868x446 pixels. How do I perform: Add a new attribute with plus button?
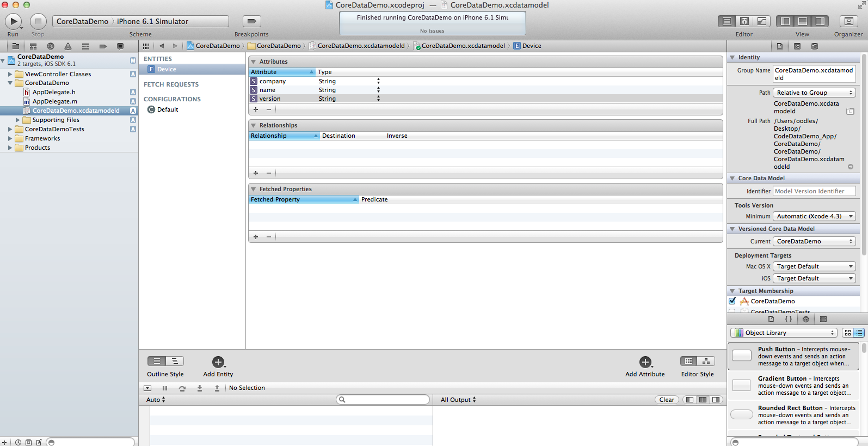[x=256, y=109]
